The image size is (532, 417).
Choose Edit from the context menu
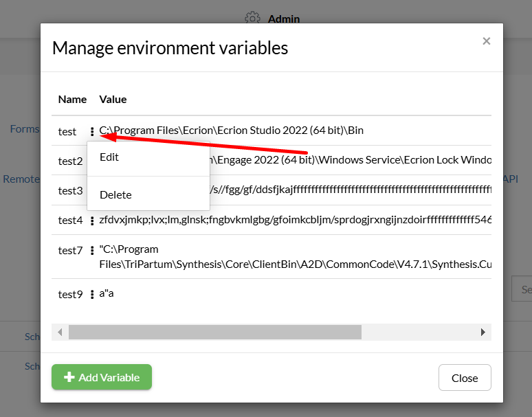pyautogui.click(x=148, y=157)
